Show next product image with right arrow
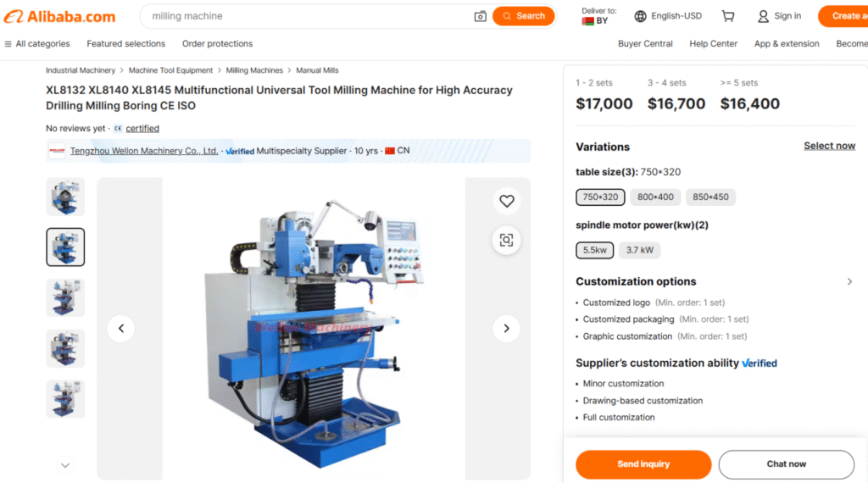Image resolution: width=868 pixels, height=483 pixels. (x=507, y=329)
